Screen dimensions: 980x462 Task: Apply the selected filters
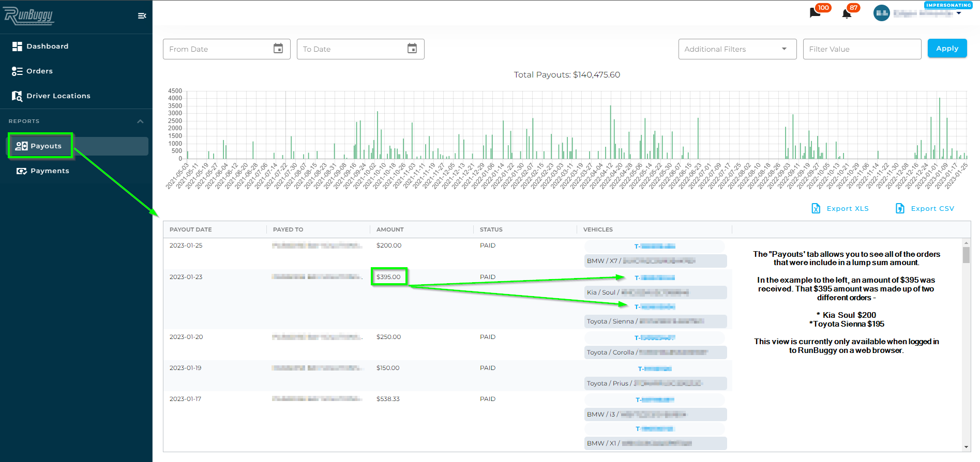tap(947, 48)
